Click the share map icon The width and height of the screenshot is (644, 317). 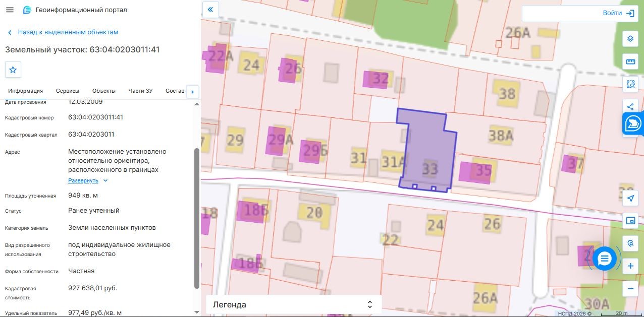coord(630,106)
